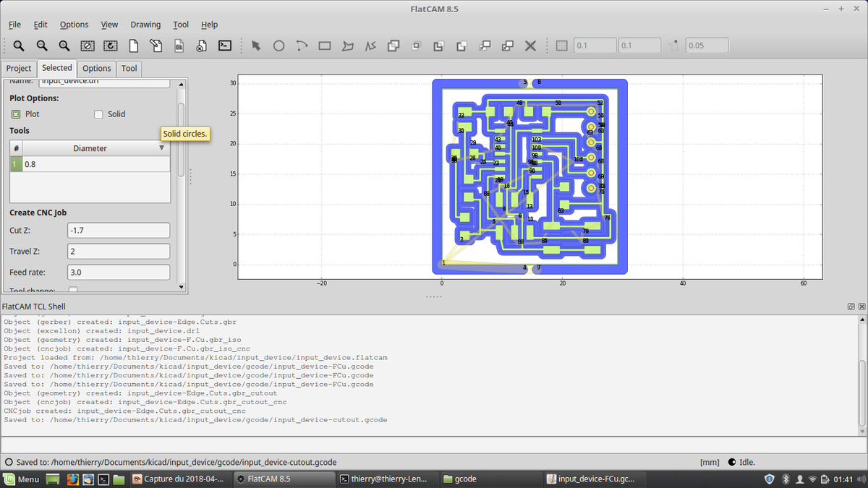Open the Linux Mint Menu button

pos(21,479)
